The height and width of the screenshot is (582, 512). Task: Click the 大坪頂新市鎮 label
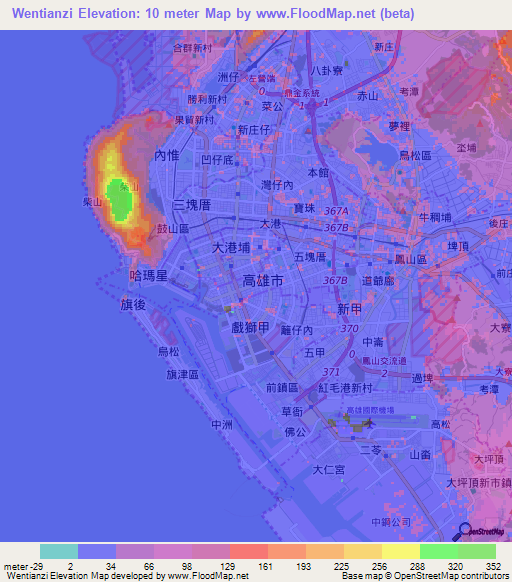[479, 483]
